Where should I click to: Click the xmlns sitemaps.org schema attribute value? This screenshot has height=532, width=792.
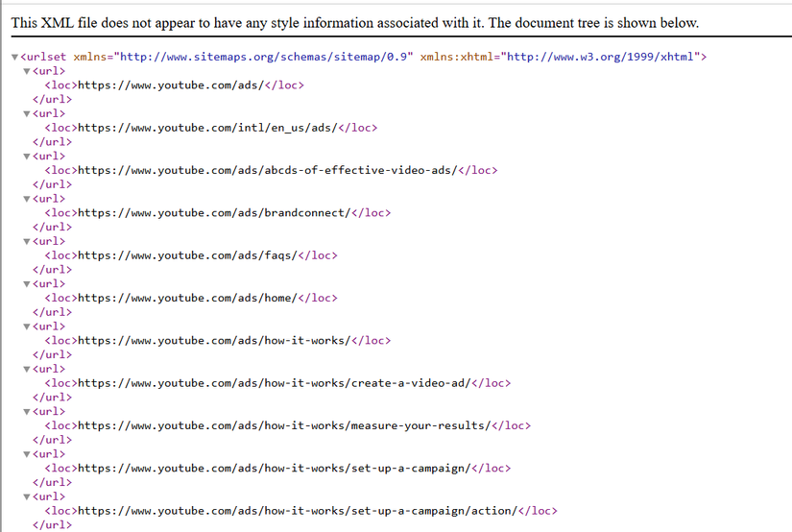263,57
